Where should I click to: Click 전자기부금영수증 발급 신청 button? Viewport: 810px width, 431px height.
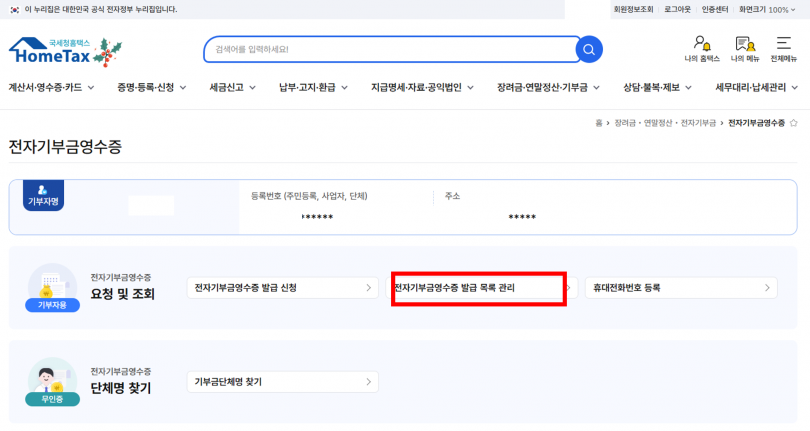click(x=283, y=288)
